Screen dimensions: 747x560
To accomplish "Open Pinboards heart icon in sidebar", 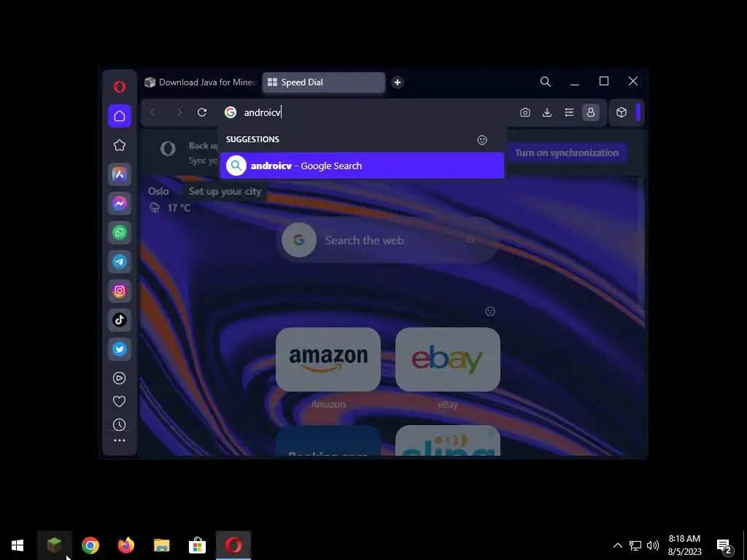I will (119, 402).
